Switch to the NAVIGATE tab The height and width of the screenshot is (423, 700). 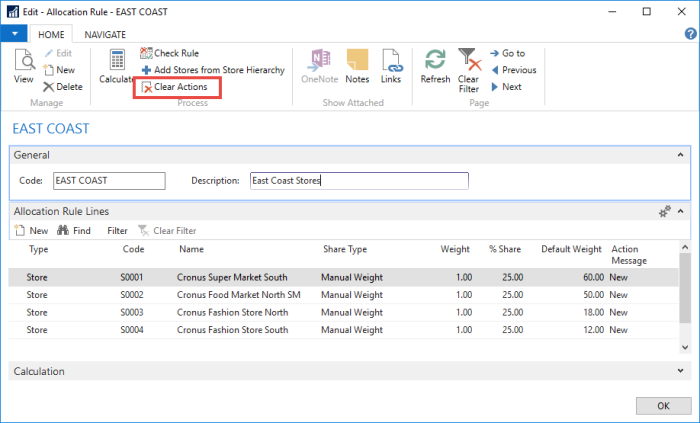(x=105, y=33)
